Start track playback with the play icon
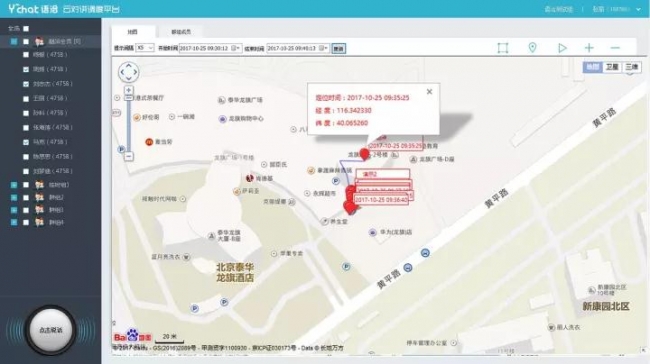This screenshot has width=650, height=364. pyautogui.click(x=562, y=48)
